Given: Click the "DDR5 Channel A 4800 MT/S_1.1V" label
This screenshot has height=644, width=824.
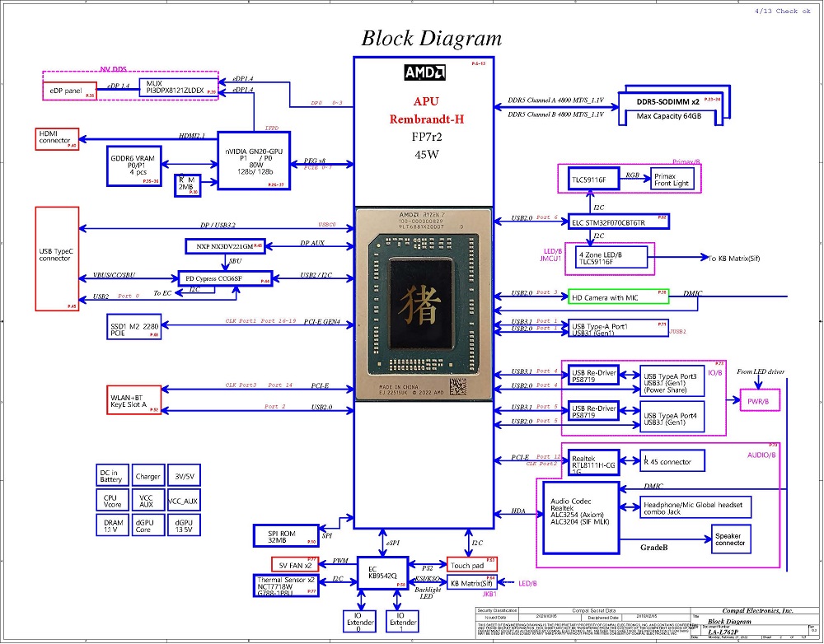Looking at the screenshot, I should pyautogui.click(x=555, y=100).
